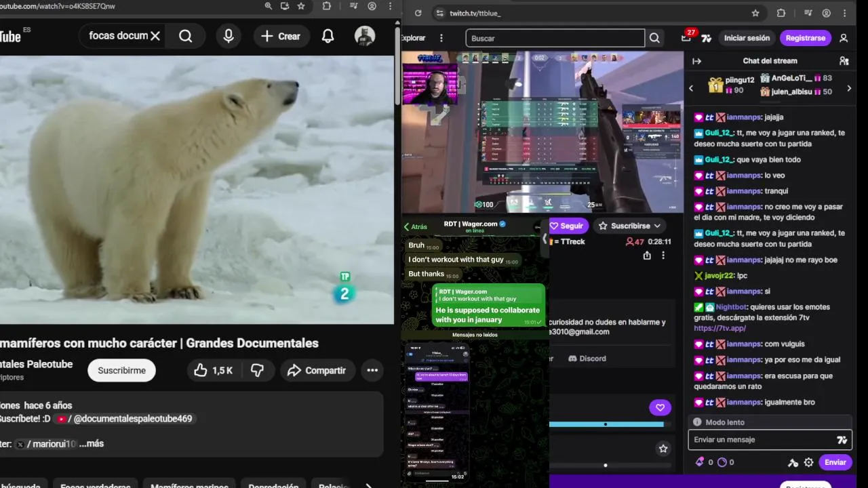Click the polar bear video player
This screenshot has width=868, height=488.
click(x=197, y=189)
